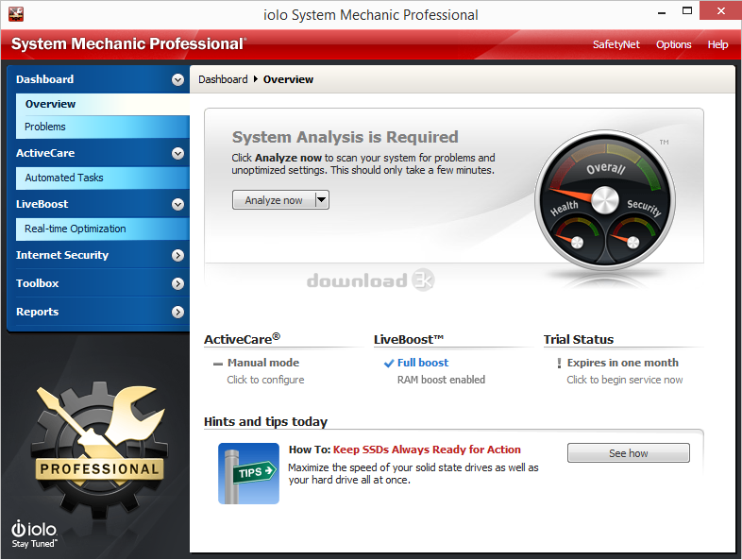Click Full boost under LiveBoost
Viewport: 742px width, 560px height.
423,363
